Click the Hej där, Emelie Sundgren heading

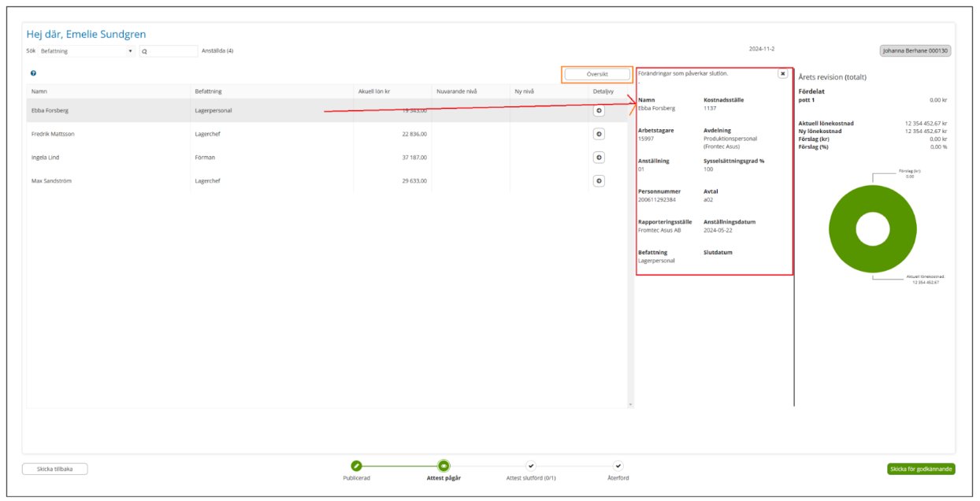(x=86, y=35)
